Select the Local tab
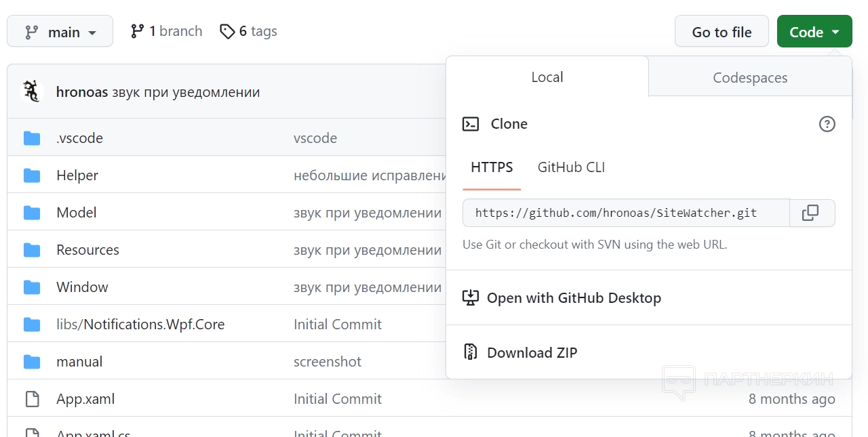Image resolution: width=868 pixels, height=437 pixels. [x=547, y=77]
